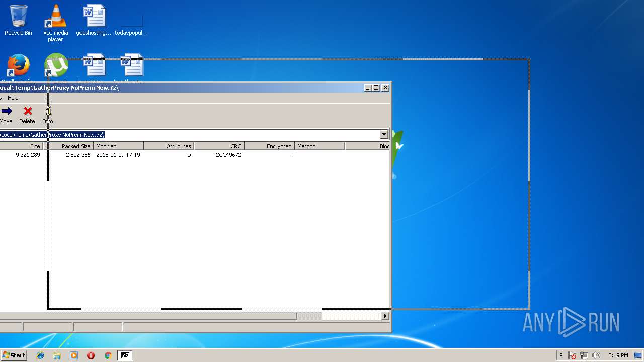Click the 3:19 PM system clock
644x362 pixels.
click(x=618, y=355)
